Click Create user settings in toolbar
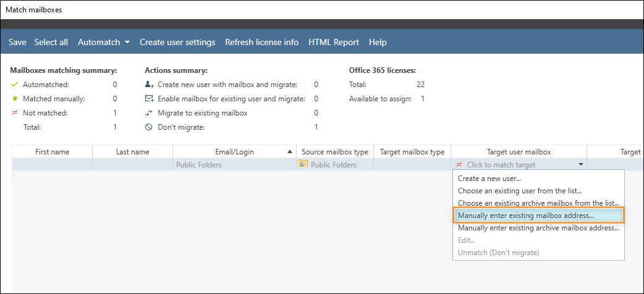This screenshot has height=294, width=644. pos(177,42)
